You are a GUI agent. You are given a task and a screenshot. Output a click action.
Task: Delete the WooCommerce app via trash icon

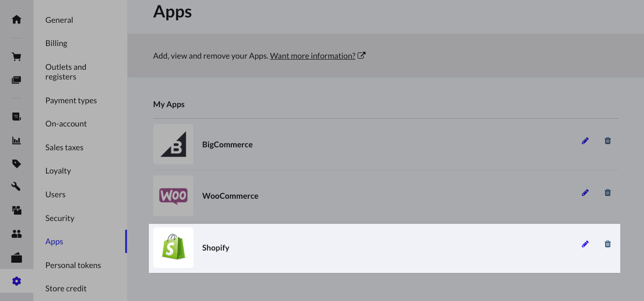coord(608,192)
